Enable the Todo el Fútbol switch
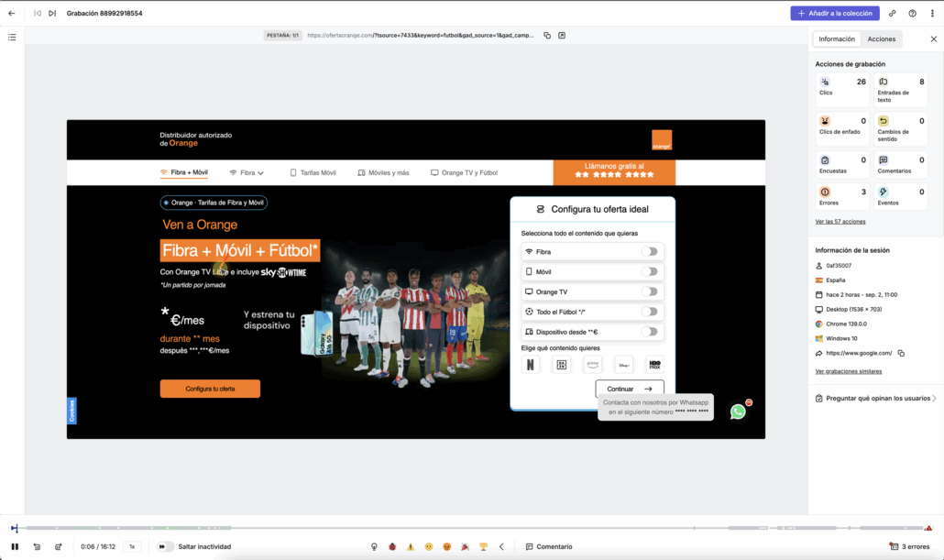This screenshot has height=560, width=944. click(649, 312)
